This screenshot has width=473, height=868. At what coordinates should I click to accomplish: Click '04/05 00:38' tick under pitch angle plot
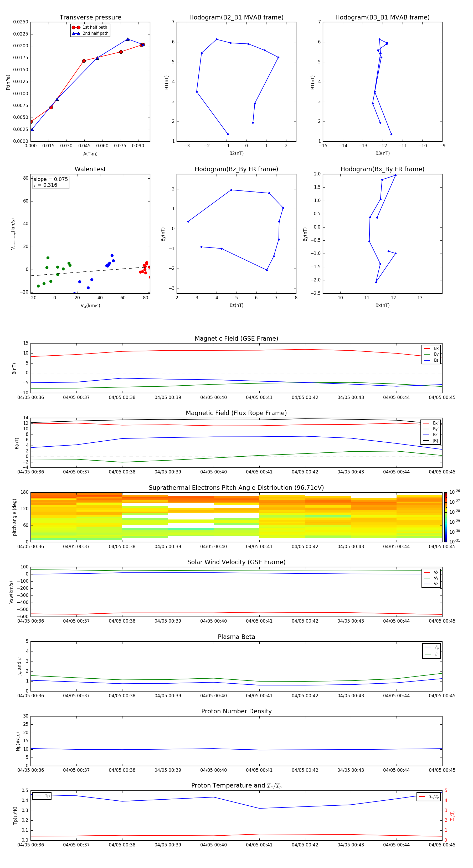[122, 547]
